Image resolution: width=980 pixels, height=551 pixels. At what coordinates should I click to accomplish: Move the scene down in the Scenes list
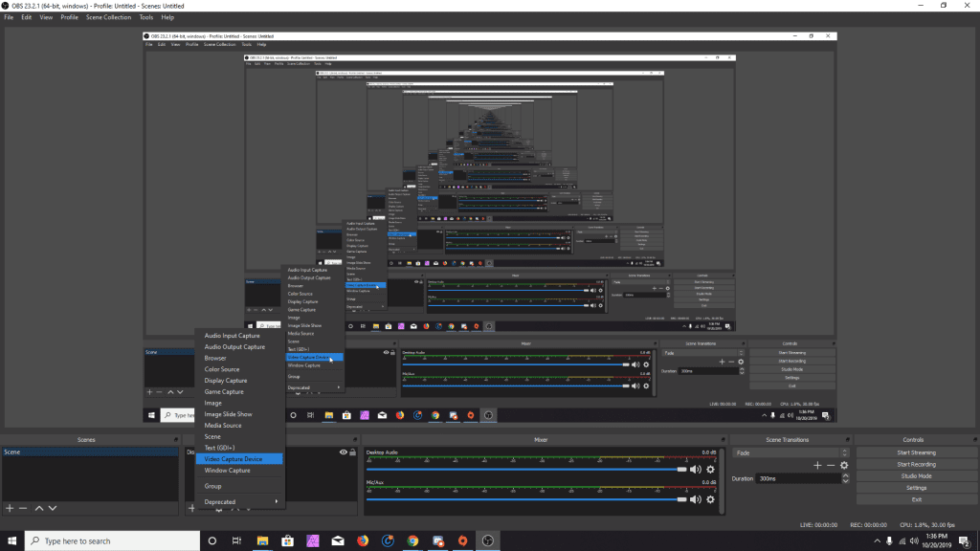pyautogui.click(x=53, y=508)
